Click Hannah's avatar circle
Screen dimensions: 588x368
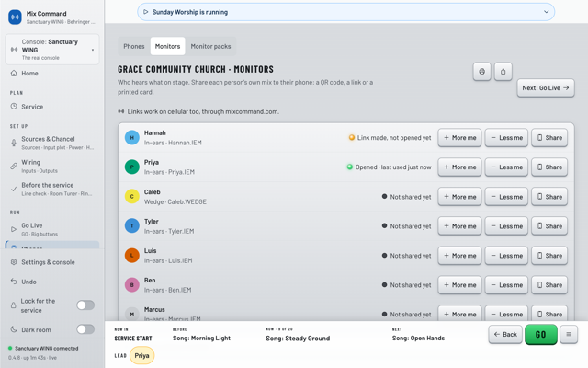pos(132,137)
